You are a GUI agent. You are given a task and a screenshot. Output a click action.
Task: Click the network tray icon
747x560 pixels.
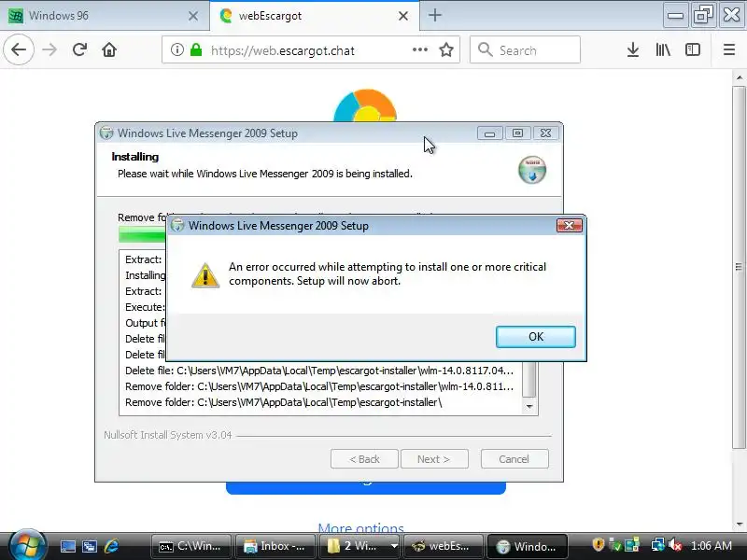pyautogui.click(x=658, y=545)
